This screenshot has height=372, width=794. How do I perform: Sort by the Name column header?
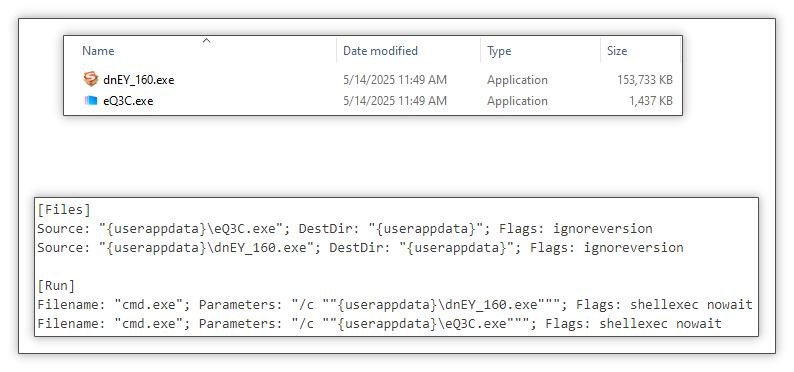click(x=98, y=51)
